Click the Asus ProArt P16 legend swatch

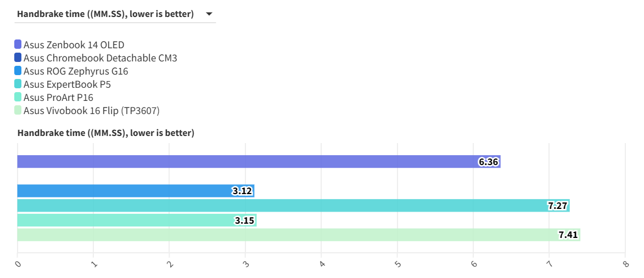pos(18,98)
